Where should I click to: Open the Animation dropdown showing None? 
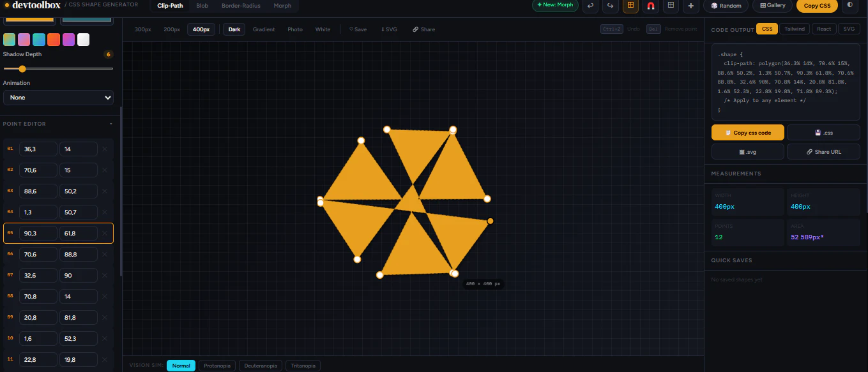58,98
